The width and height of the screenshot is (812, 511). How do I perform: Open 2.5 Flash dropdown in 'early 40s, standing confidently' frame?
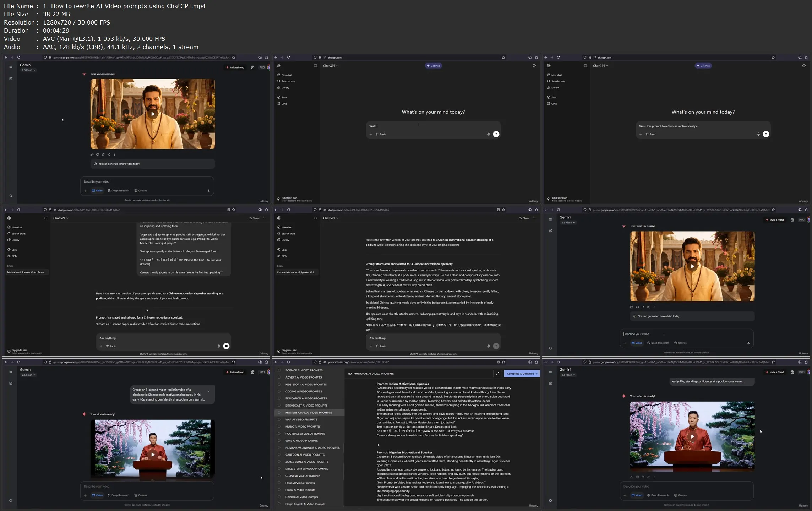[568, 375]
